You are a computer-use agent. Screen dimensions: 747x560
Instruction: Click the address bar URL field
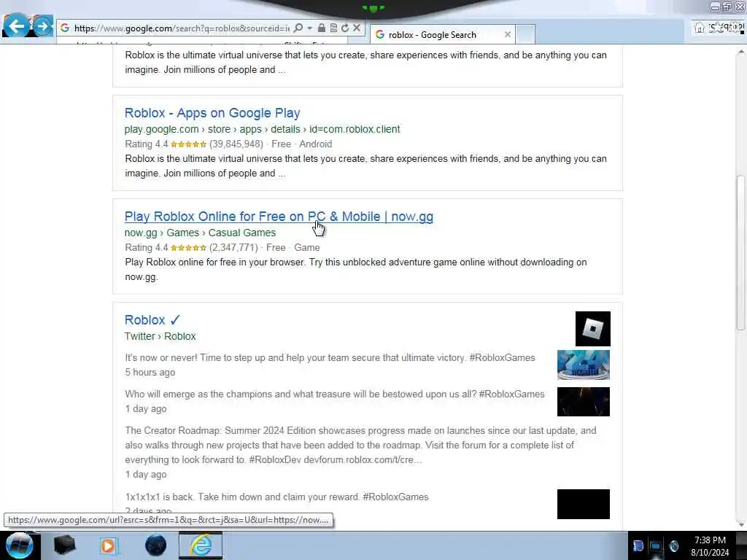[x=181, y=28]
